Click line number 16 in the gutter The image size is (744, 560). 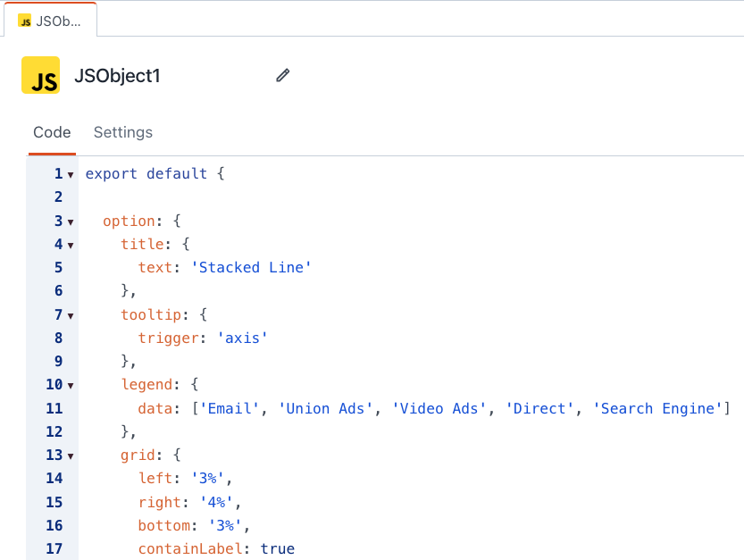pos(54,526)
